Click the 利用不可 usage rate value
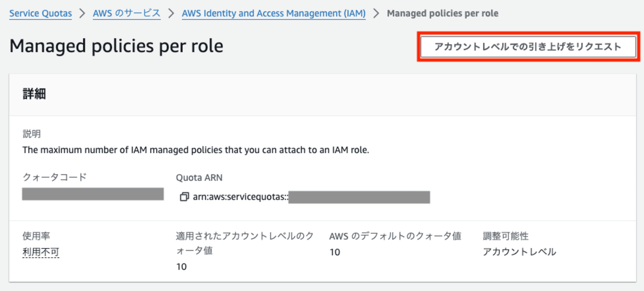This screenshot has width=644, height=291. pos(41,252)
